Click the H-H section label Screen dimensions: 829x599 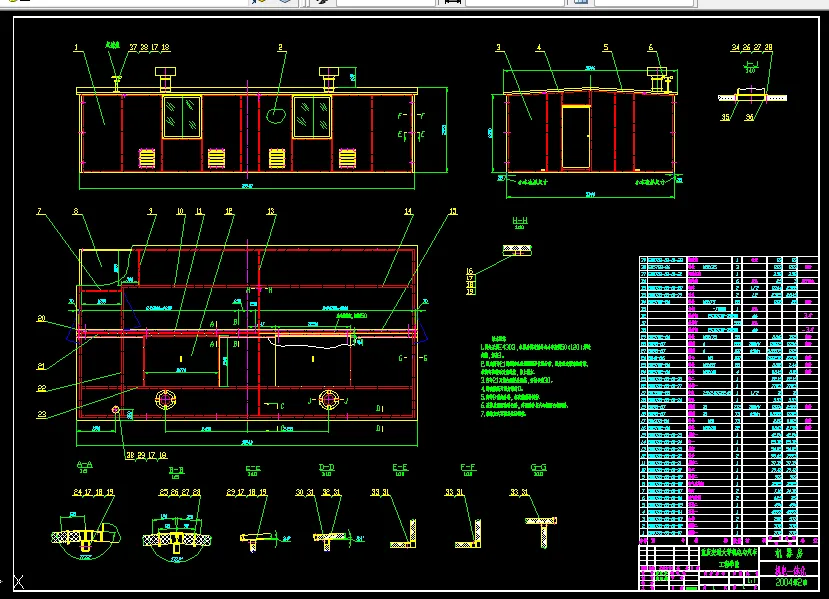tap(520, 220)
